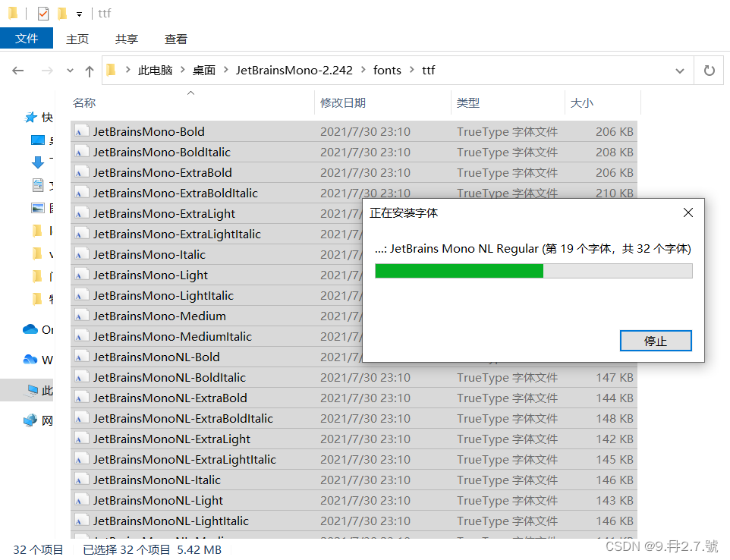Open the WPS cloud icon labeled W
The height and width of the screenshot is (560, 730).
[30, 360]
